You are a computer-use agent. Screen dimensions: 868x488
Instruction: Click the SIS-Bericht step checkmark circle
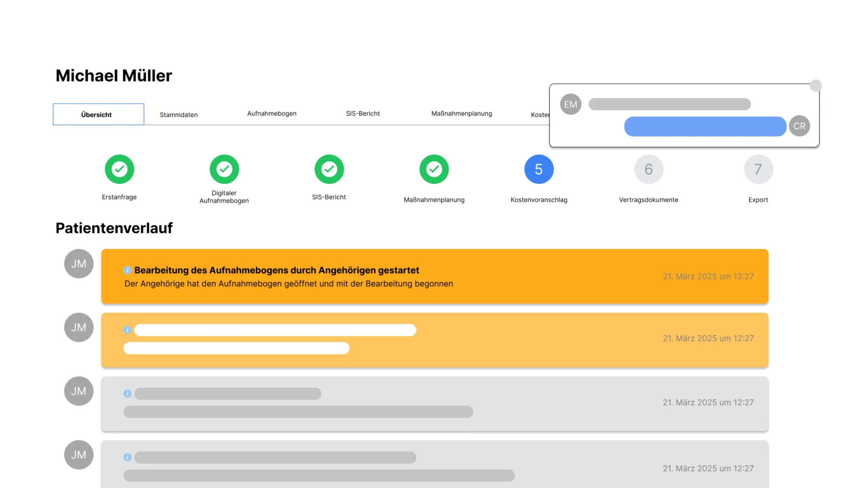pyautogui.click(x=329, y=169)
